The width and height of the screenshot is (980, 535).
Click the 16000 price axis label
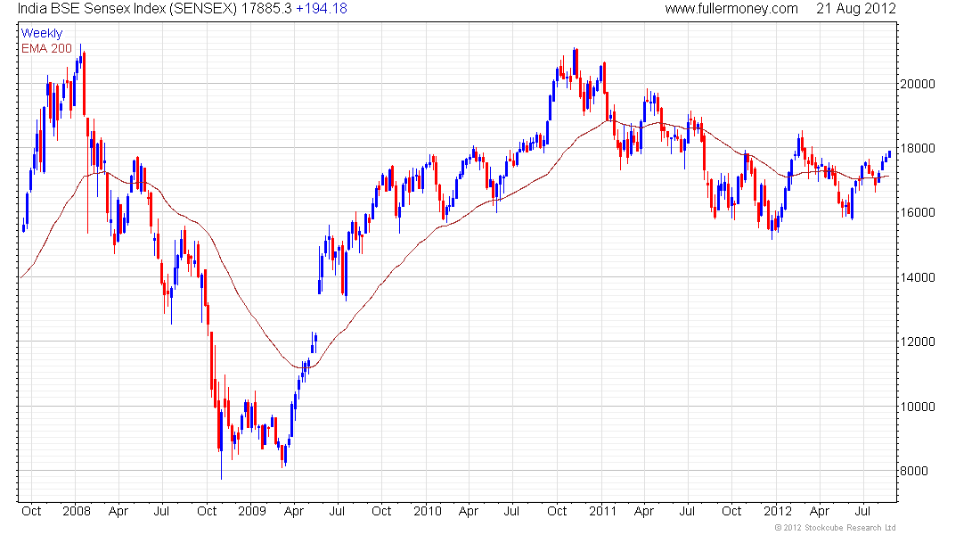918,213
